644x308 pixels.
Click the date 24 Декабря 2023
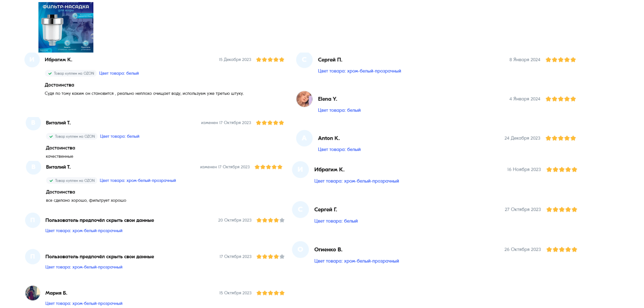click(x=522, y=138)
